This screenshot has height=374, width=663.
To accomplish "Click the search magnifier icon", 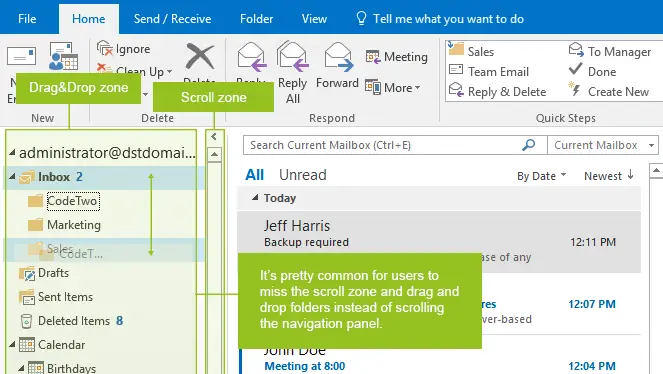I will 529,145.
